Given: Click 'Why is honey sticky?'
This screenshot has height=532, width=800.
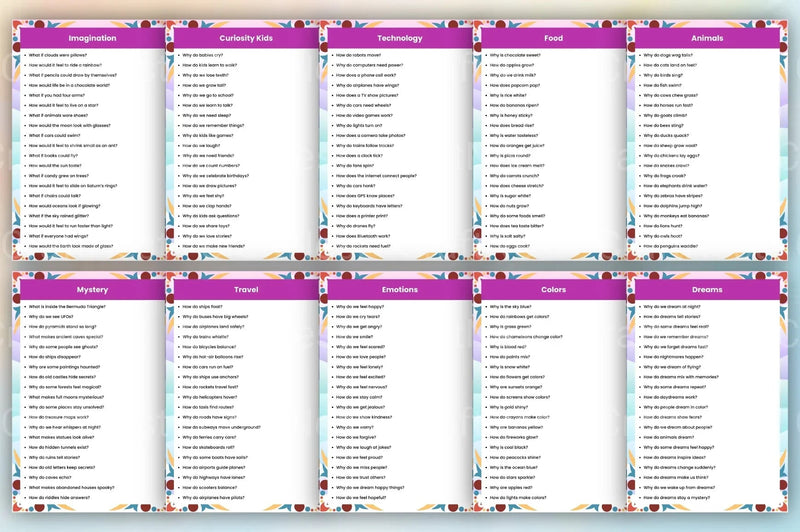Looking at the screenshot, I should coord(511,116).
